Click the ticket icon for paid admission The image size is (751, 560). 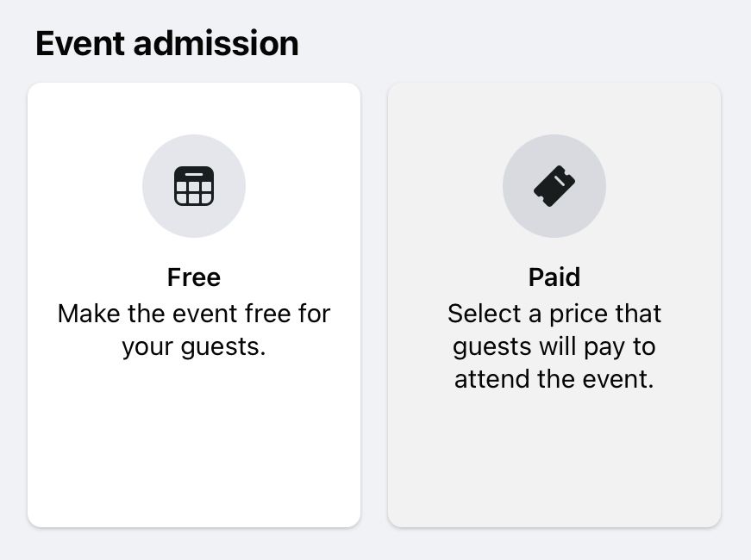click(554, 186)
